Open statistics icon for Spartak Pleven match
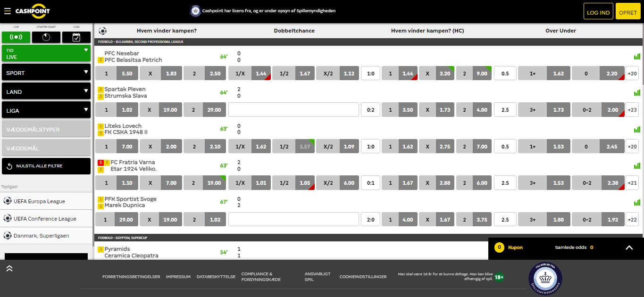This screenshot has width=644, height=297. [637, 93]
